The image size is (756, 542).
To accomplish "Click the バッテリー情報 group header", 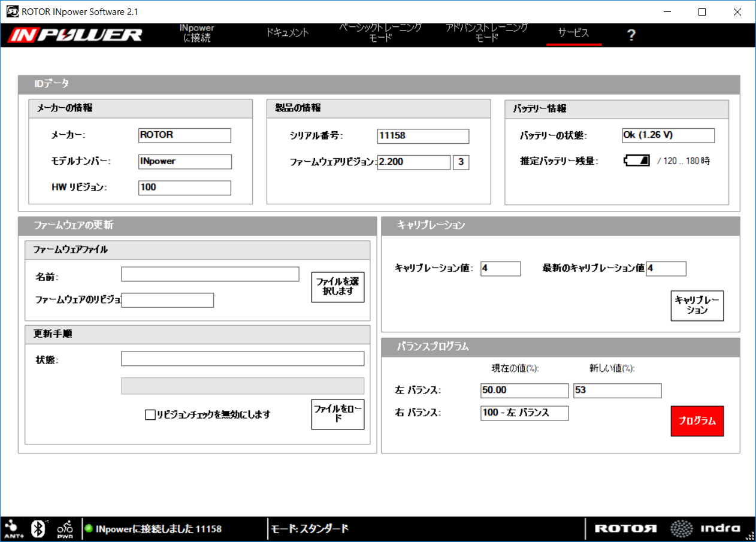I will (617, 109).
